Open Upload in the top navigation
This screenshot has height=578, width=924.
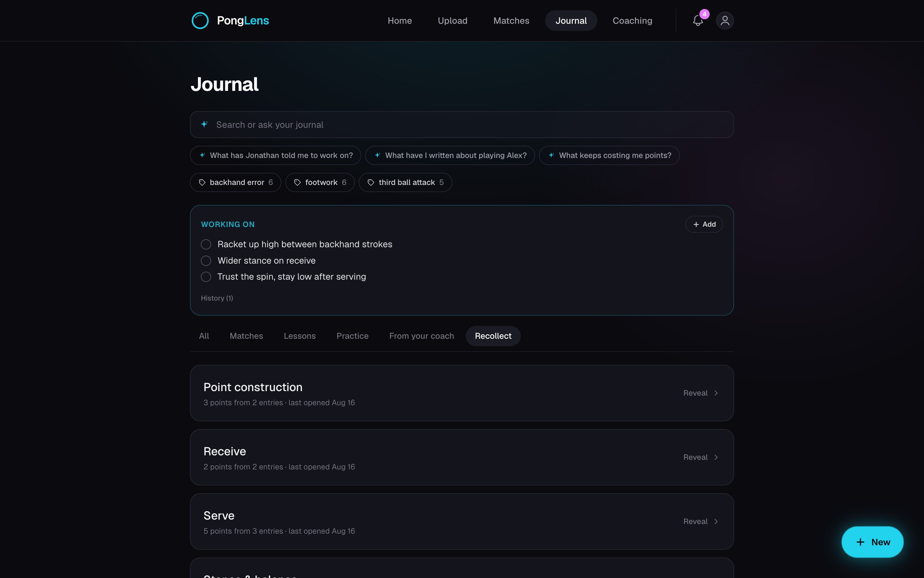pos(452,21)
